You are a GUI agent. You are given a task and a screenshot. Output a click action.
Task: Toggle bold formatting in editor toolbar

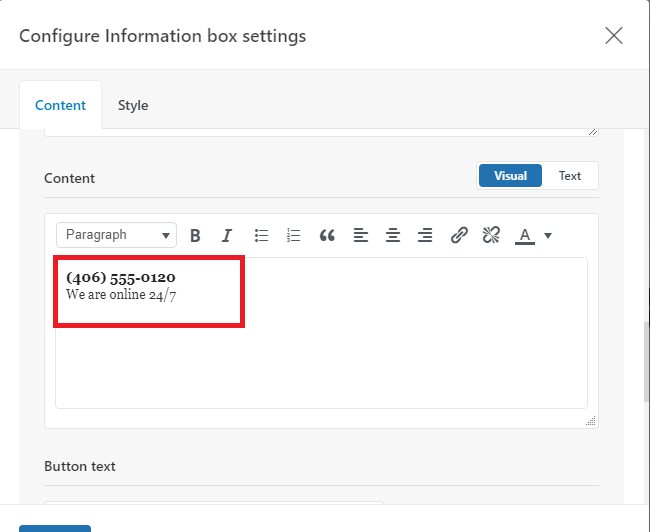[195, 236]
